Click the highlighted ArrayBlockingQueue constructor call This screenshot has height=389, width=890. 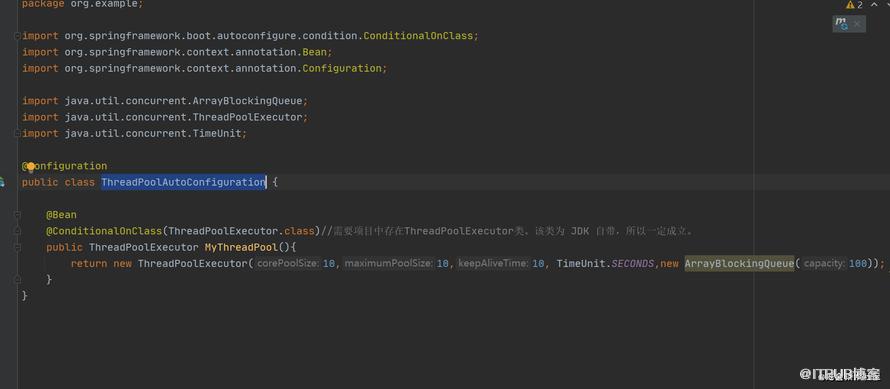click(x=739, y=263)
